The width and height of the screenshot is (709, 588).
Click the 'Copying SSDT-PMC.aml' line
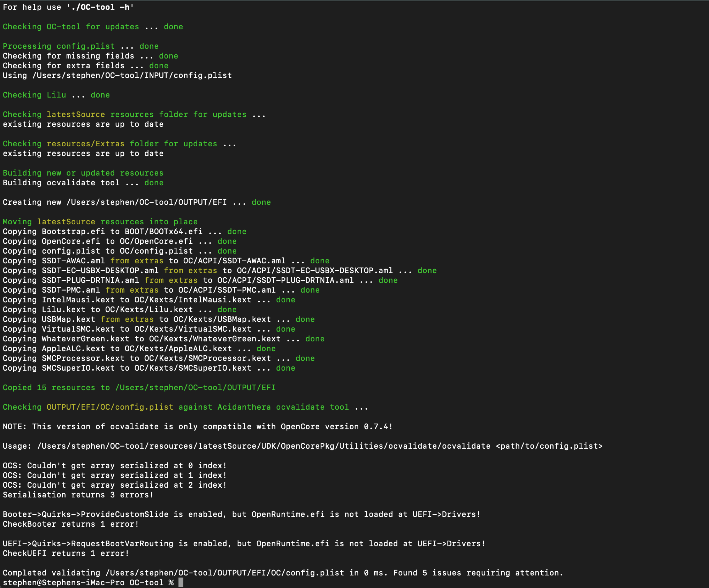point(161,290)
